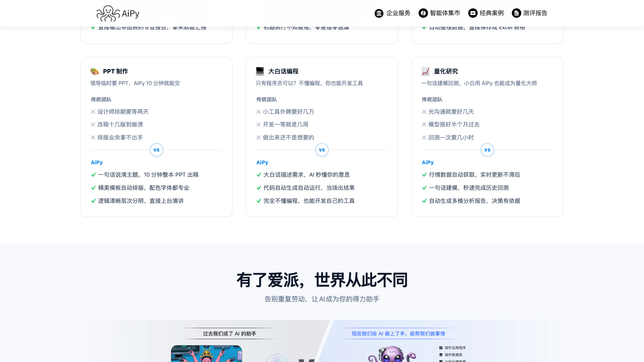Click 操作应用程序 list item

(x=452, y=348)
